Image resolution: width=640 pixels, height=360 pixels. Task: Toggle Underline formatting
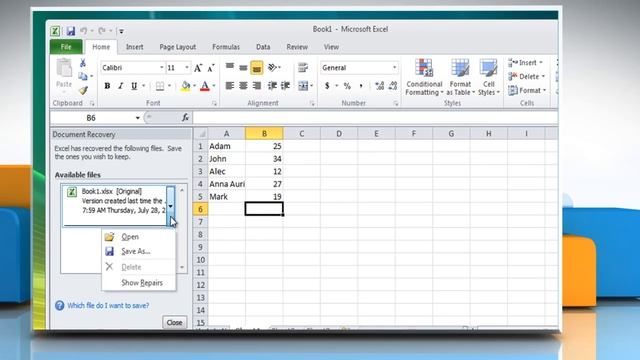tap(134, 86)
